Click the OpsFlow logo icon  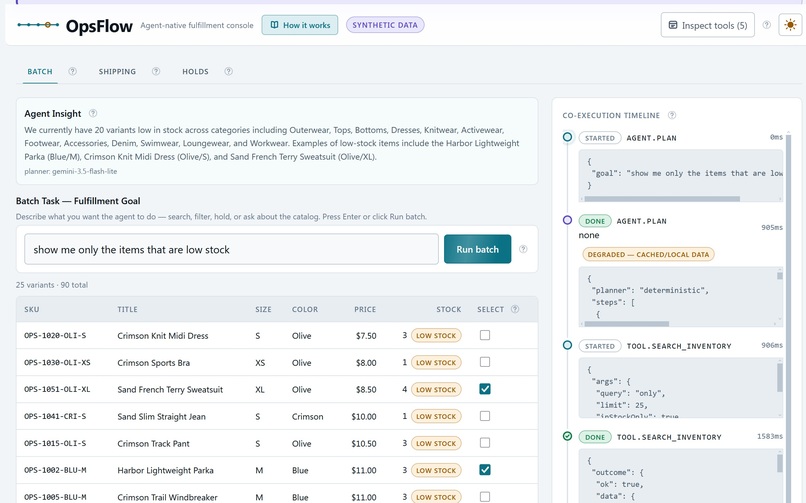pos(38,25)
